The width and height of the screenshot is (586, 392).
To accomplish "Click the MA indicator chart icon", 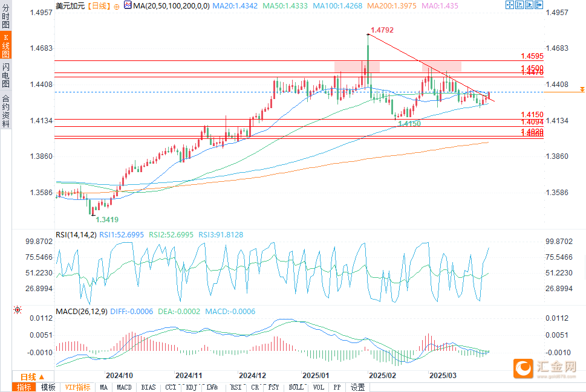I will pyautogui.click(x=128, y=5).
